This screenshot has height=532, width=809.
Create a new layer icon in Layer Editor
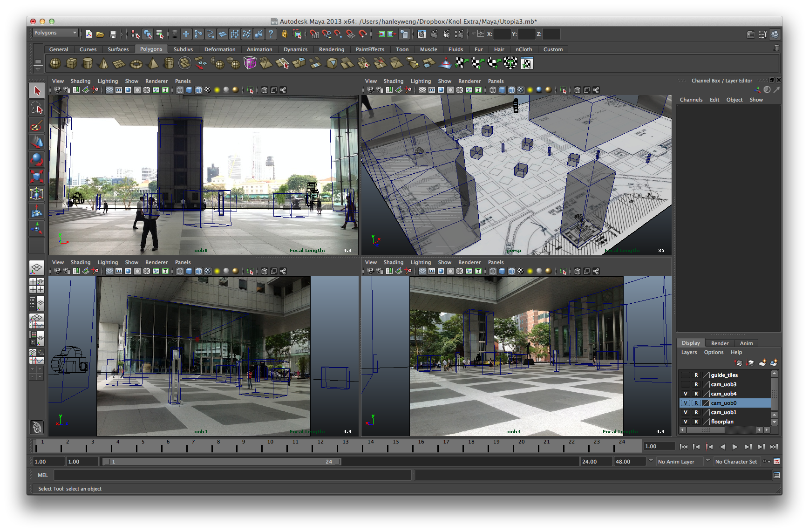[x=762, y=362]
